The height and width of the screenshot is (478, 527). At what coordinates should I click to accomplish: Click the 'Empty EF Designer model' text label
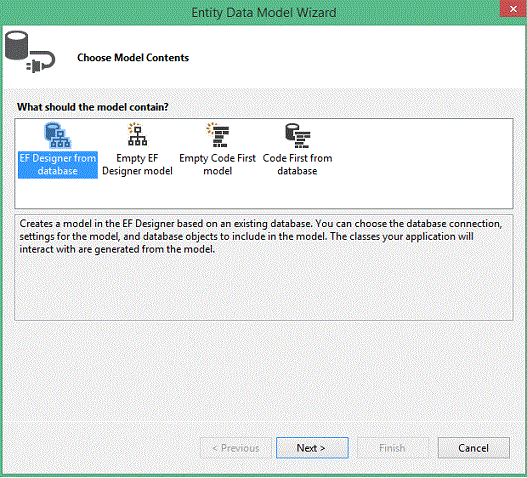coord(137,164)
